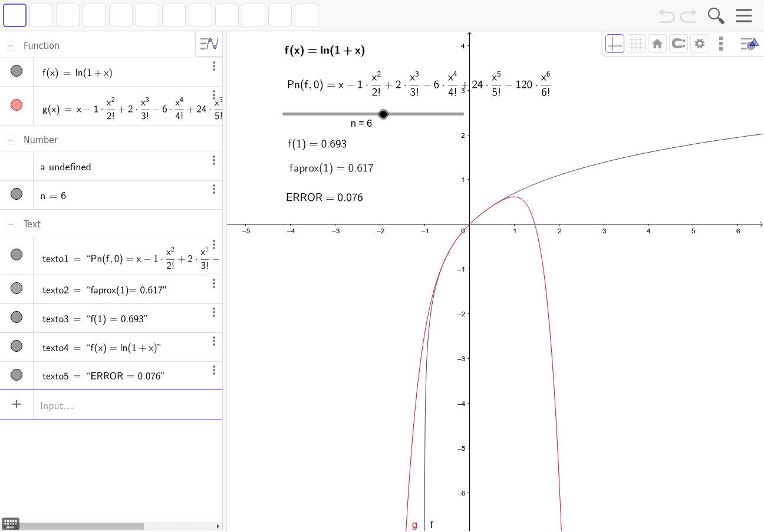
Task: Select the Number group header label
Action: 41,140
